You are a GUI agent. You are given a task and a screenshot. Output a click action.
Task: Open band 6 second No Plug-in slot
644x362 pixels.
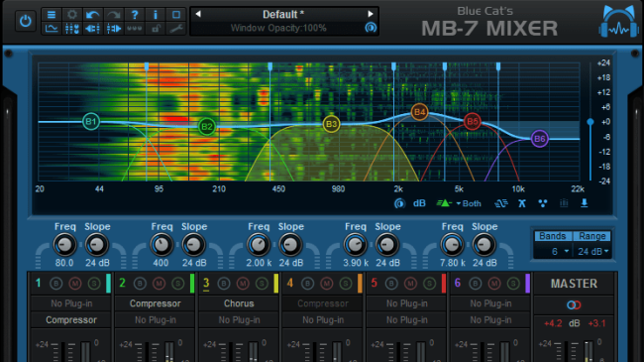(490, 320)
